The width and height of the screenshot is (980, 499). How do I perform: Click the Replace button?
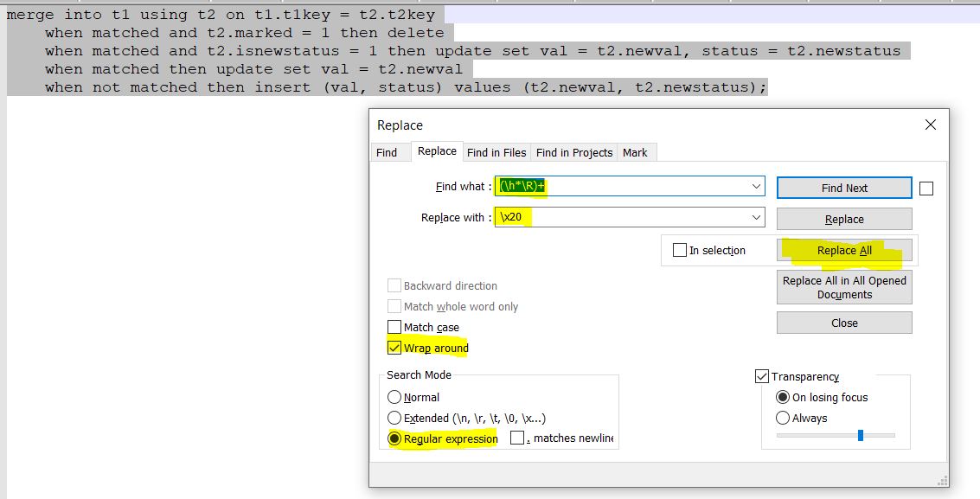(x=843, y=218)
